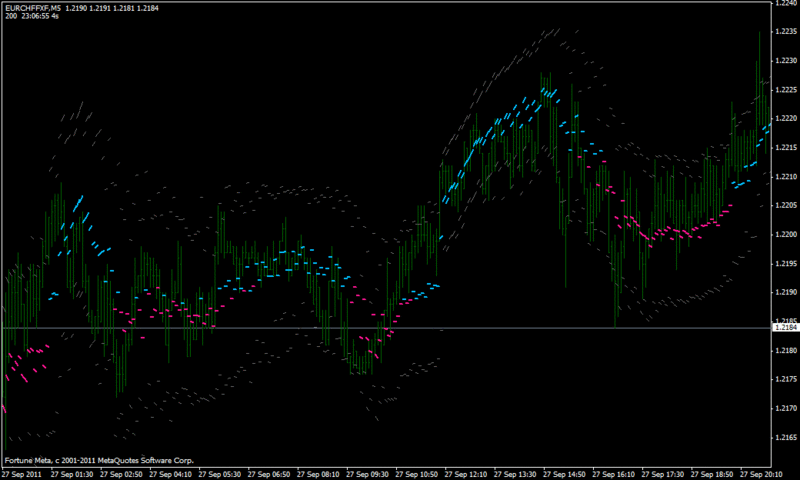Viewport: 800px width, 480px height.
Task: Click the '27 Sep 13:30' time label
Action: pos(515,474)
